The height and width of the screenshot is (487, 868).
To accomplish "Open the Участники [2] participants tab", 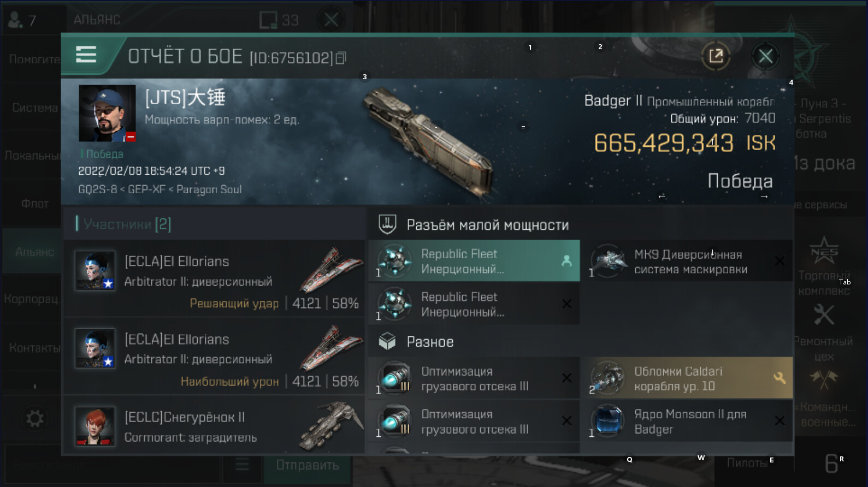I will click(x=127, y=224).
